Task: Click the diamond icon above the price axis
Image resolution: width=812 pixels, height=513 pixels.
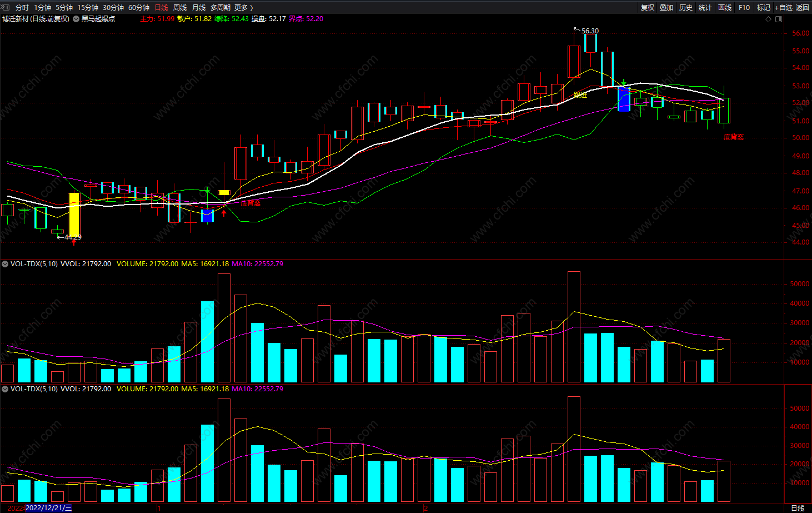Action: tap(769, 19)
